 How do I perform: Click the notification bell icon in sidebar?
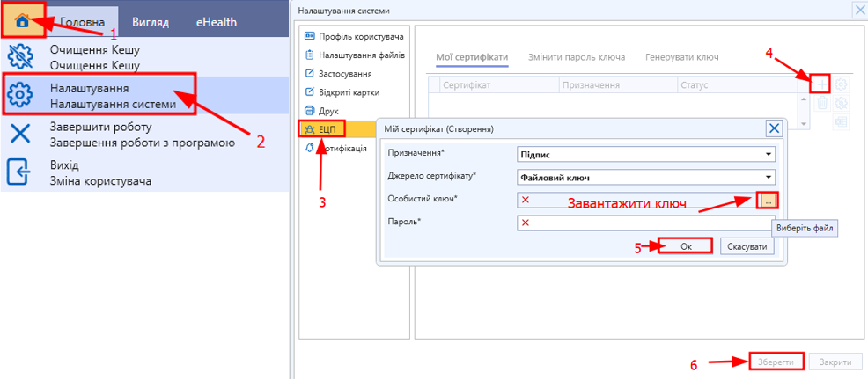pos(310,148)
